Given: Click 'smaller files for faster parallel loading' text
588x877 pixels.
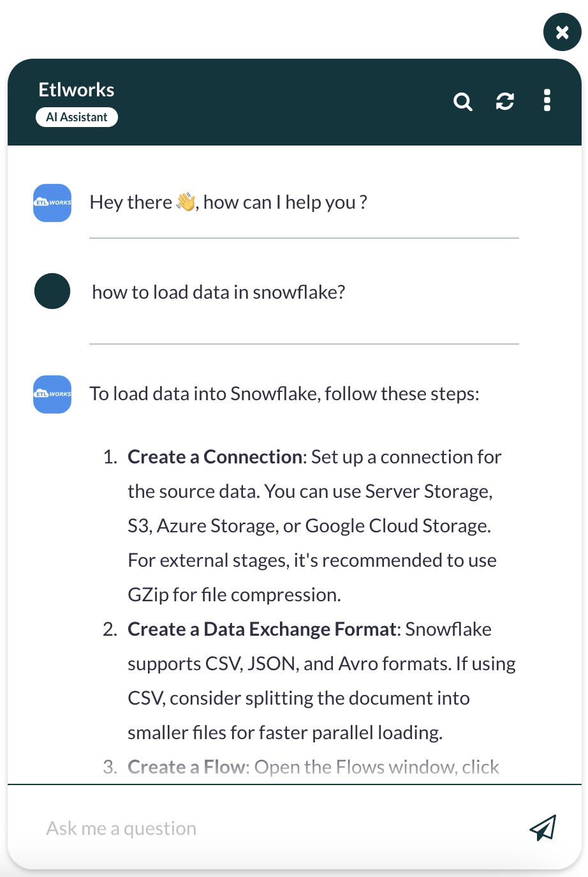Looking at the screenshot, I should (x=285, y=733).
